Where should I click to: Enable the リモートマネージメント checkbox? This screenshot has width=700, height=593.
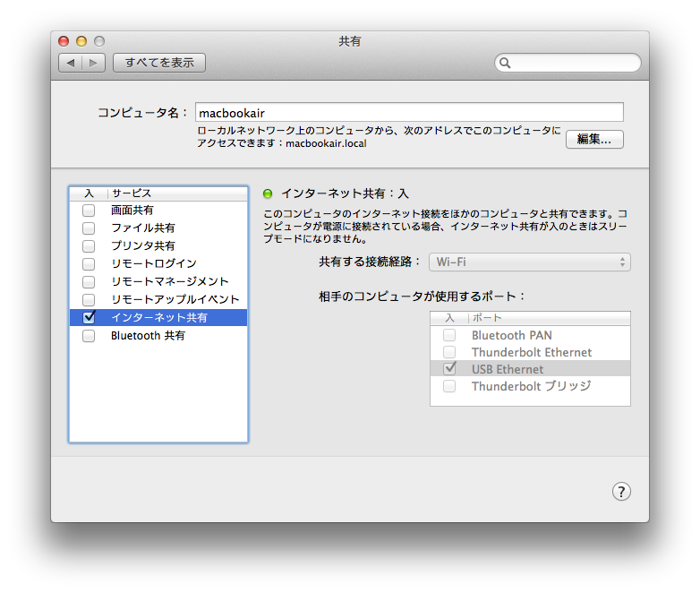[x=89, y=281]
